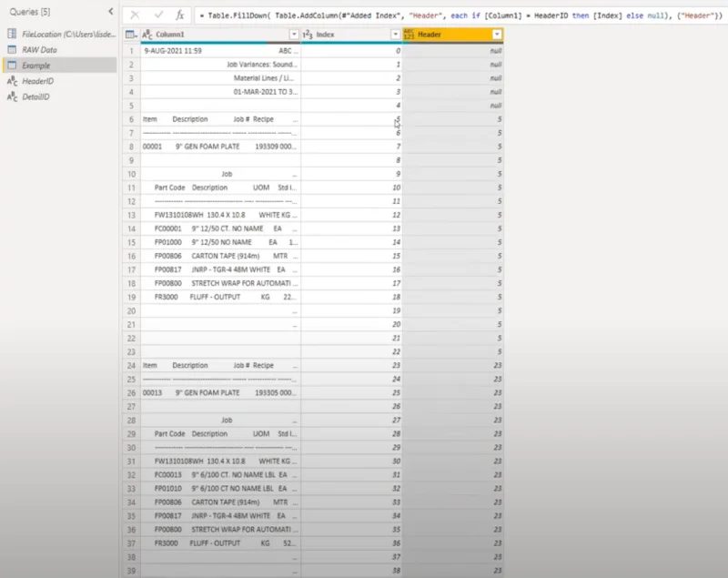Viewport: 728px width, 578px height.
Task: Click the Example table icon
Action: point(12,66)
